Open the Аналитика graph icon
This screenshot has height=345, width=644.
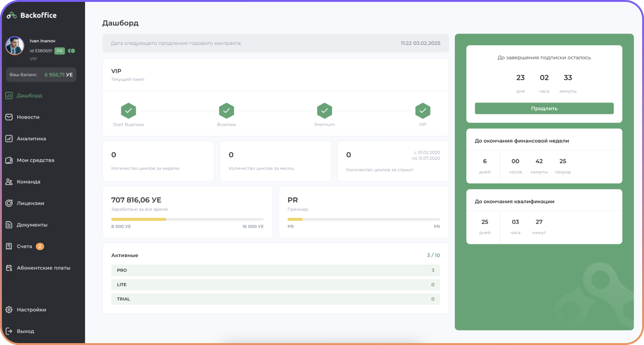(x=9, y=139)
